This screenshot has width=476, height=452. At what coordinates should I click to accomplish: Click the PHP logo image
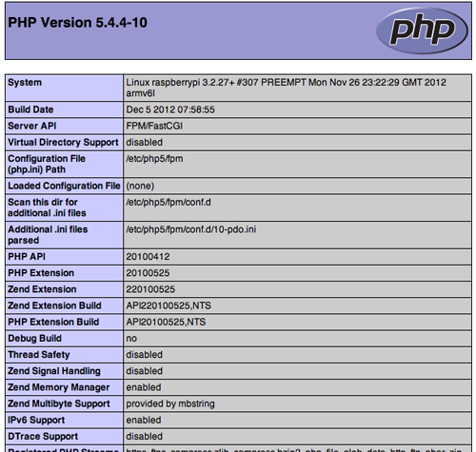click(x=422, y=30)
